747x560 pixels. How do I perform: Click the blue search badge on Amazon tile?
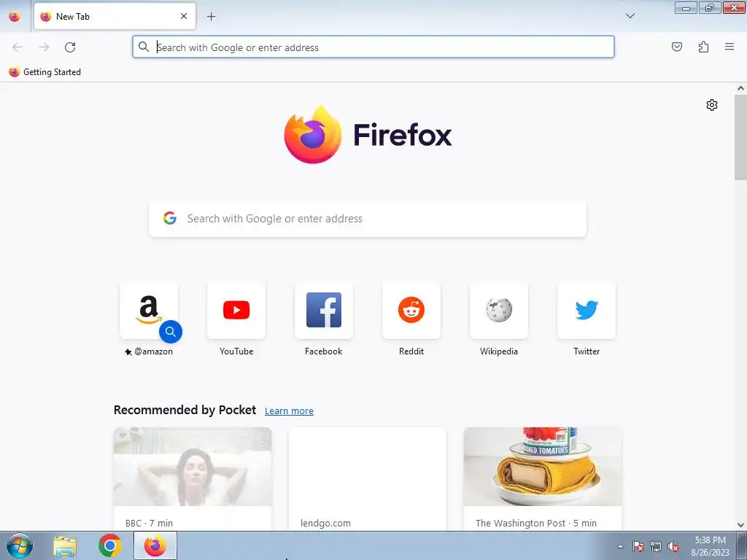pyautogui.click(x=171, y=332)
